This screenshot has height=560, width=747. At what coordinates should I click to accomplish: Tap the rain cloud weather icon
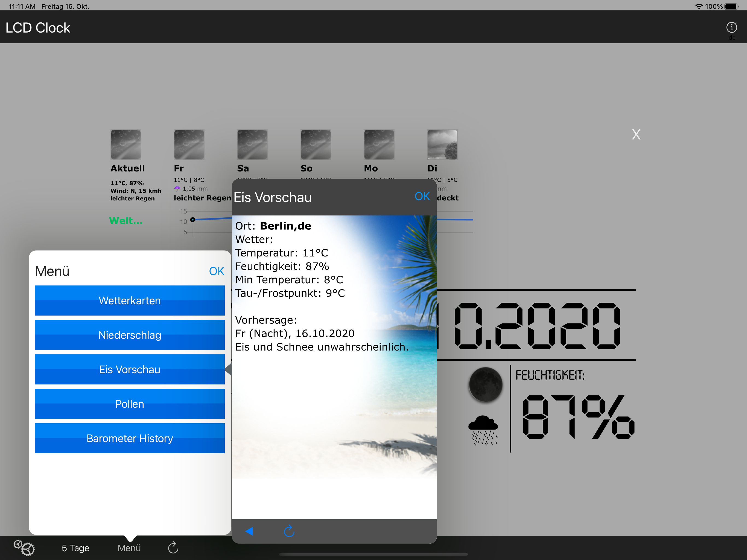(483, 430)
